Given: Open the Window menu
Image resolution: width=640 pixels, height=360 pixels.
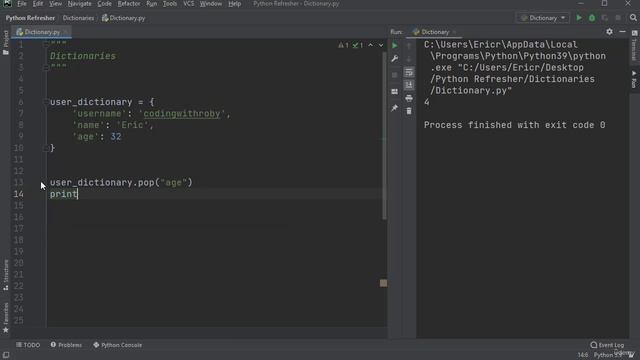Looking at the screenshot, I should pyautogui.click(x=211, y=4).
